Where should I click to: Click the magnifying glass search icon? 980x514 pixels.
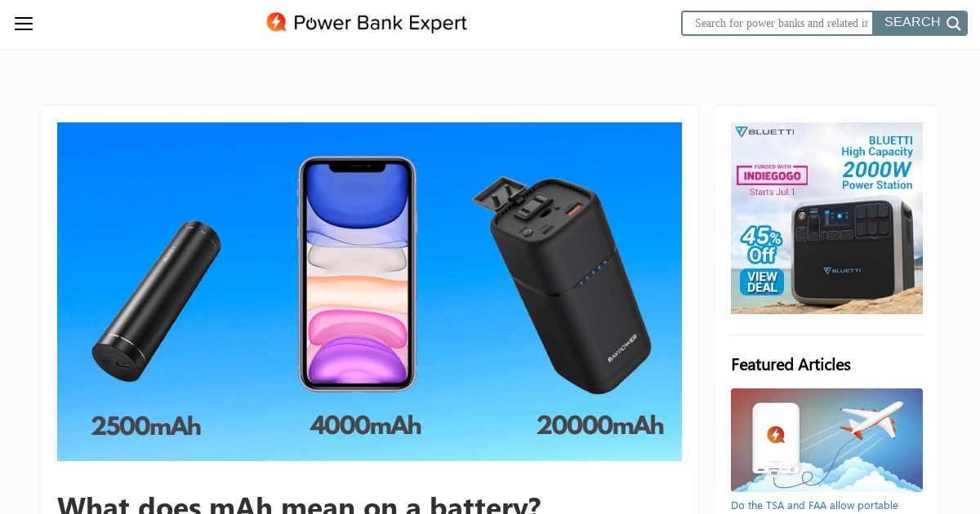953,24
